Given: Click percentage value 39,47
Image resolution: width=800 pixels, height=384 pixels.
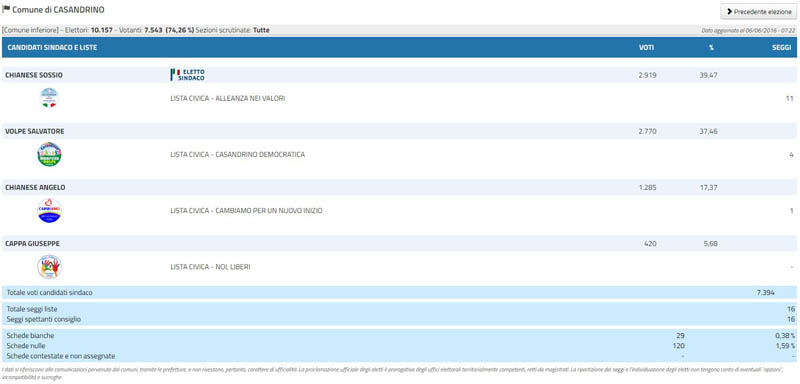Looking at the screenshot, I should point(708,75).
